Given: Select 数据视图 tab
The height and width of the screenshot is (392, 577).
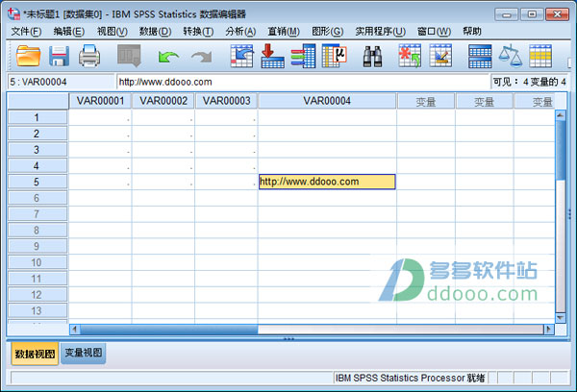Looking at the screenshot, I should pos(35,354).
